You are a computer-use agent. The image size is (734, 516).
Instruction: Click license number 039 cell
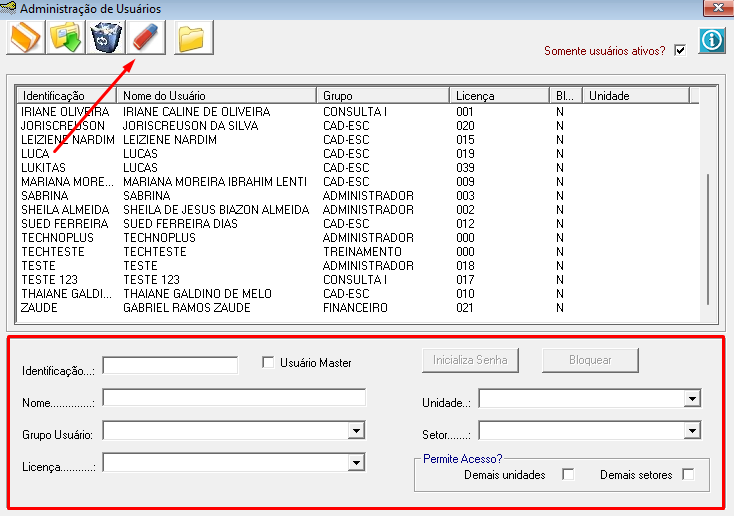(x=465, y=168)
